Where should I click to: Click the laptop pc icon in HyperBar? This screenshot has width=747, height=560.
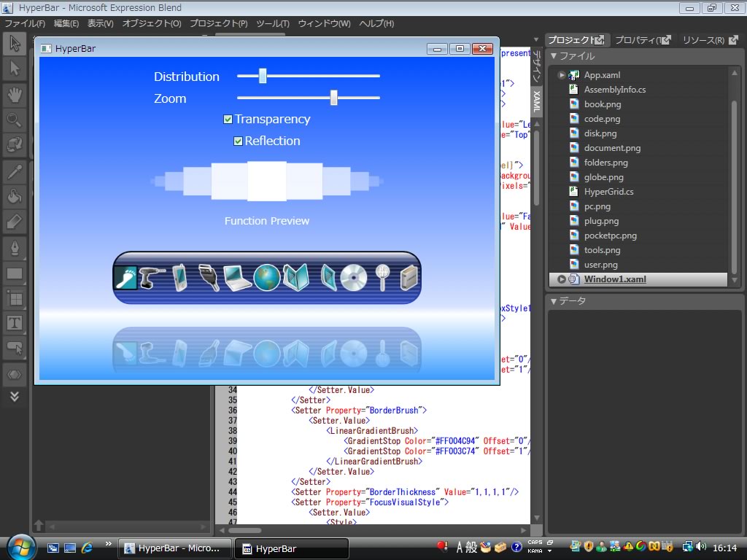pyautogui.click(x=237, y=278)
